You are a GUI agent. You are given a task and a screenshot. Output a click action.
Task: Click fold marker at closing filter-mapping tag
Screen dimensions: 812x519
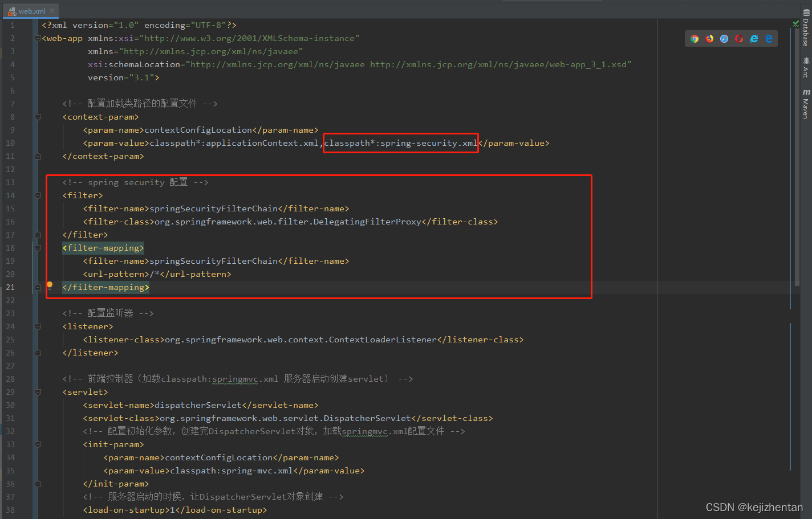click(x=38, y=287)
